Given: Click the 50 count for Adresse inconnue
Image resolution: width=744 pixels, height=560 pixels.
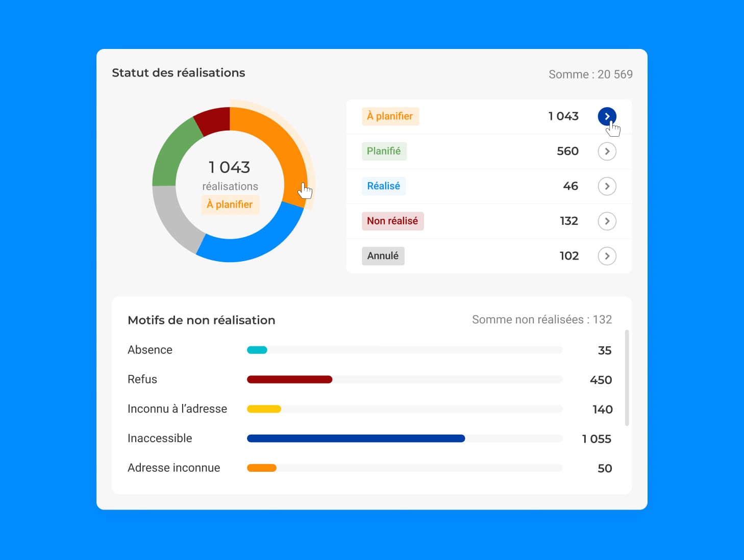Looking at the screenshot, I should [605, 469].
